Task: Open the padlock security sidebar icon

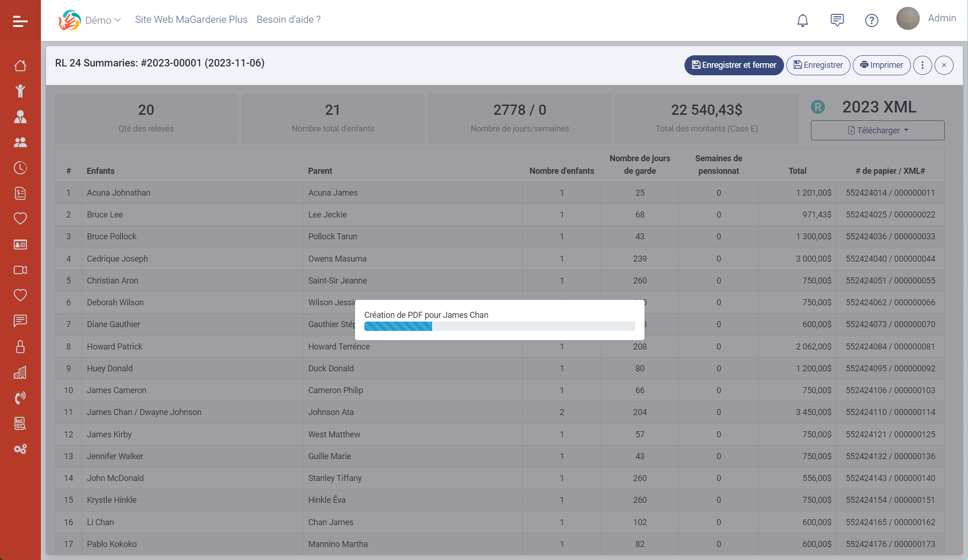Action: (x=20, y=347)
